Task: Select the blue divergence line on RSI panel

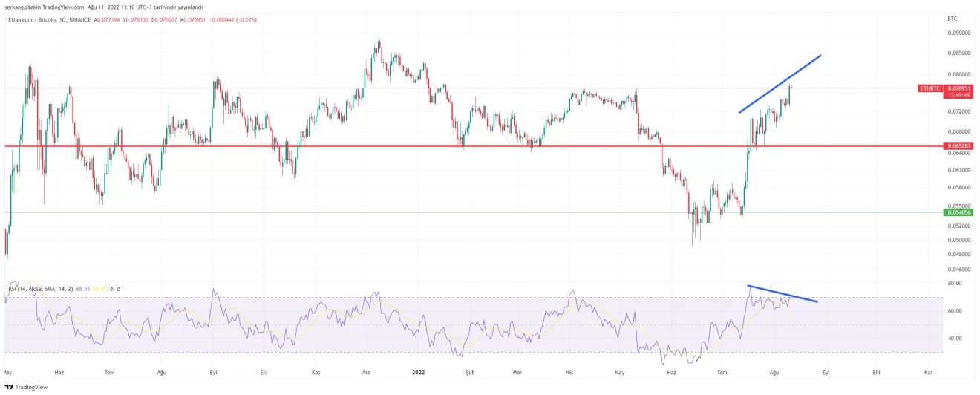Action: tap(783, 294)
